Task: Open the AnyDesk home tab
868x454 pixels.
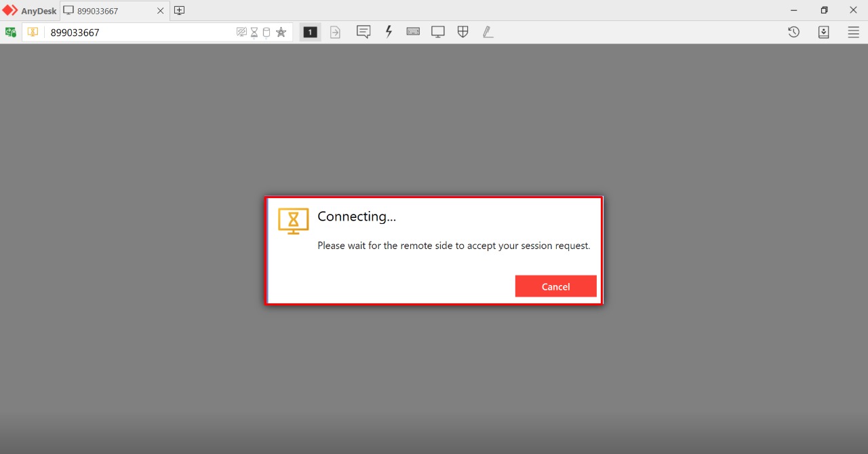Action: coord(30,10)
